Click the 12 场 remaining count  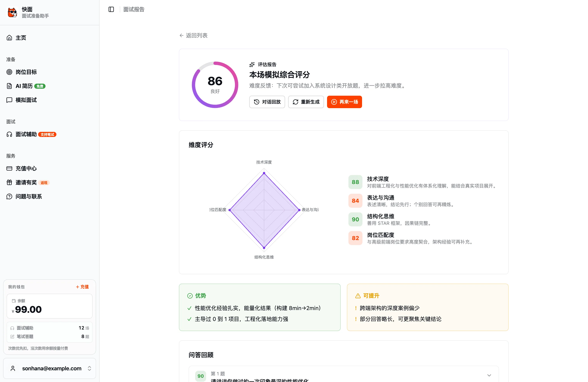point(84,328)
